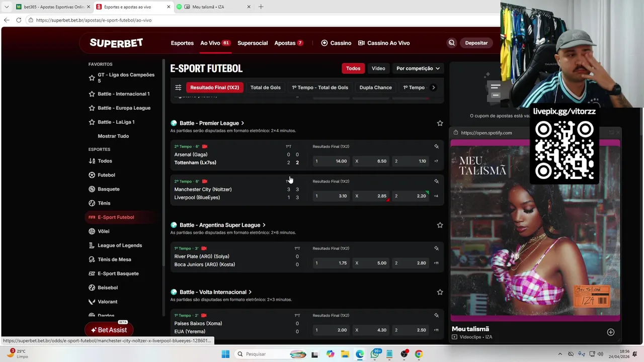Open the Por competição dropdown
This screenshot has height=362, width=644.
point(418,68)
